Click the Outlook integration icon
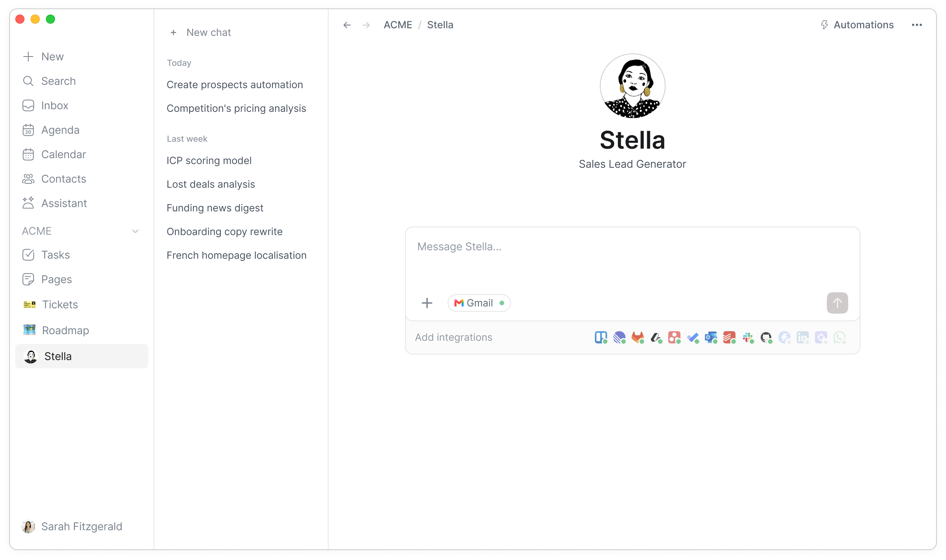The height and width of the screenshot is (560, 946). [711, 337]
